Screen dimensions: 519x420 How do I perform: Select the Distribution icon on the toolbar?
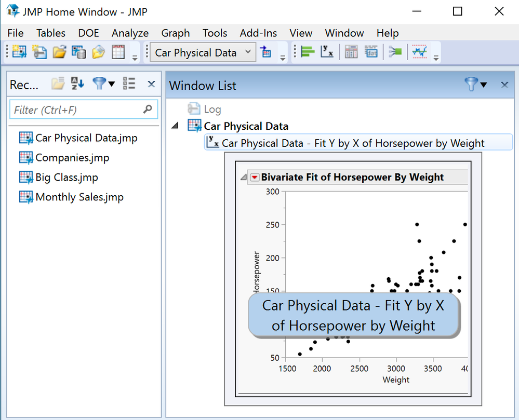[x=307, y=52]
